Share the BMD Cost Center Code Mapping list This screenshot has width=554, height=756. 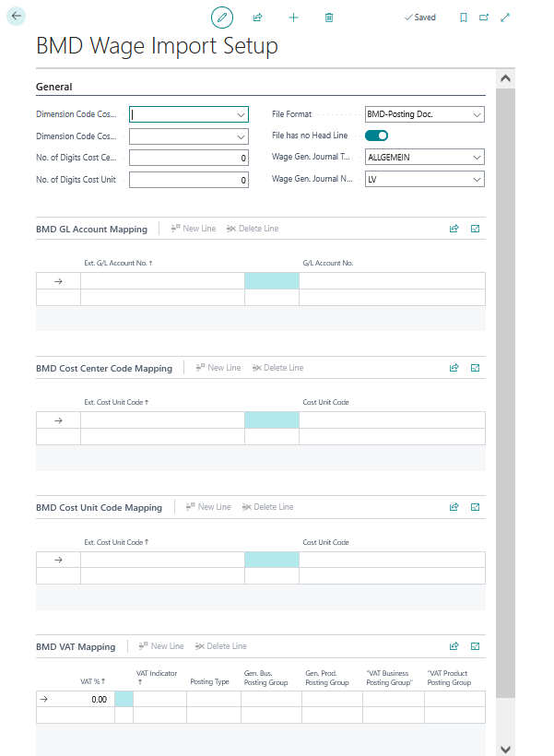click(454, 368)
